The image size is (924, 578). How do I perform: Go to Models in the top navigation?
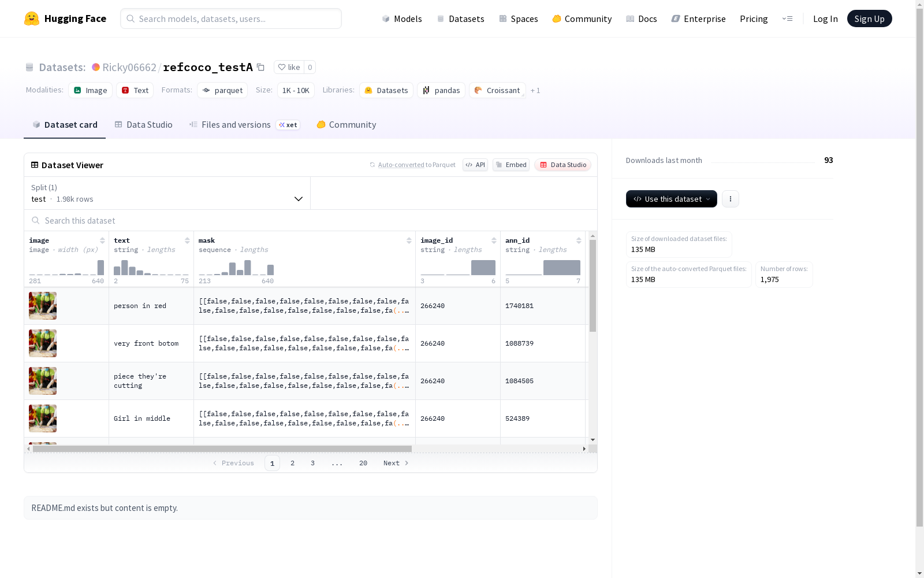click(x=402, y=18)
